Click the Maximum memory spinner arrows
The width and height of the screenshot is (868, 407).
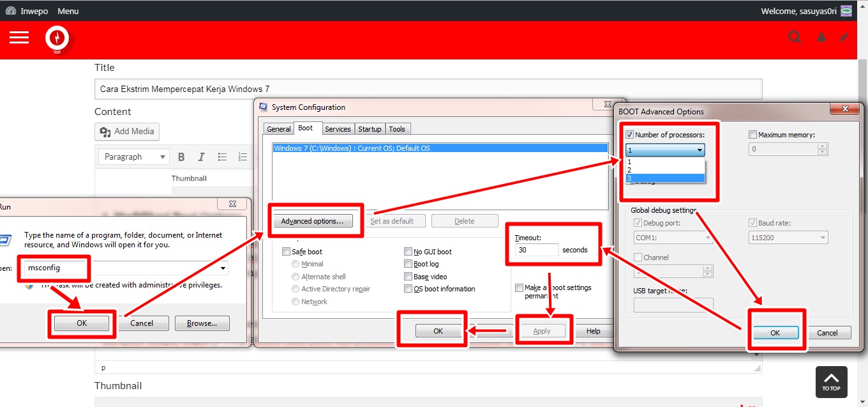[823, 149]
